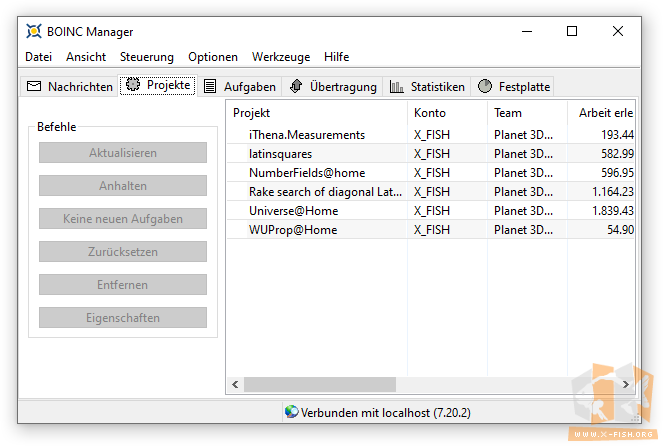Click the Projekte gear icon
Image resolution: width=663 pixels, height=446 pixels.
[133, 86]
